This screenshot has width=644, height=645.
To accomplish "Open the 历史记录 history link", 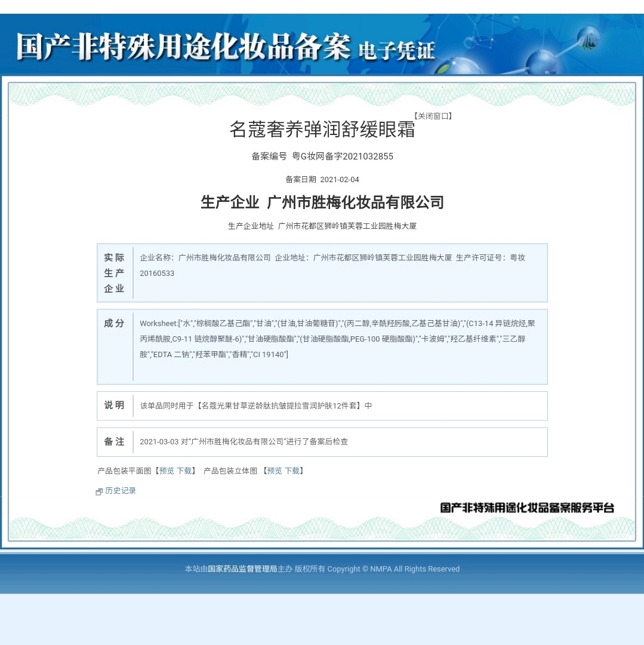I will coord(121,490).
